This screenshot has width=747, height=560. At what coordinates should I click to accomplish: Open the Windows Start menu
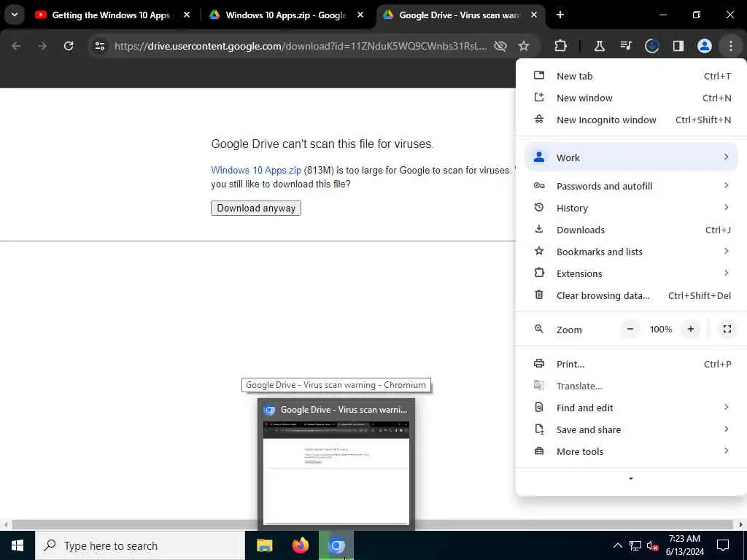(x=18, y=545)
